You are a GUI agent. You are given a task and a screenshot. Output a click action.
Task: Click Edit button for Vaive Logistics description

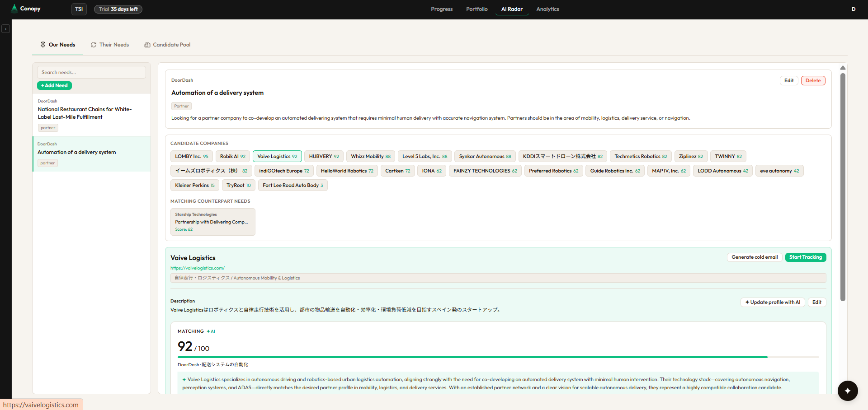[817, 302]
